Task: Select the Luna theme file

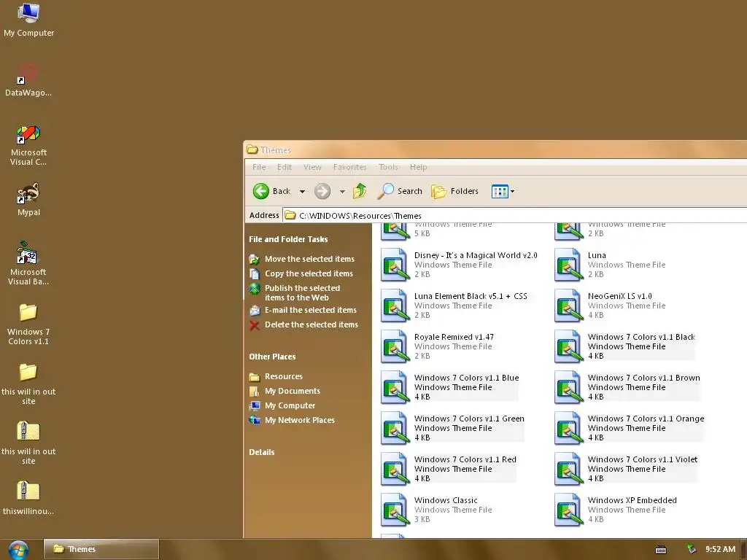Action: tap(611, 265)
